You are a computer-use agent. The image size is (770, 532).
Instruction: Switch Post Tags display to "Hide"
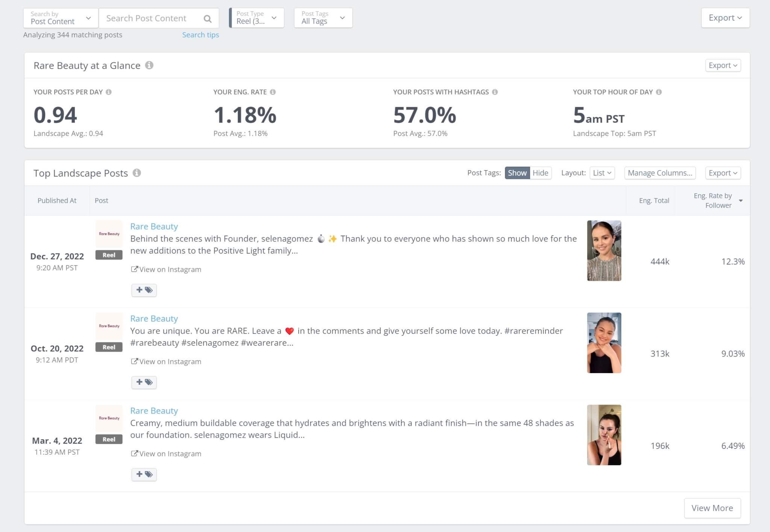(540, 173)
